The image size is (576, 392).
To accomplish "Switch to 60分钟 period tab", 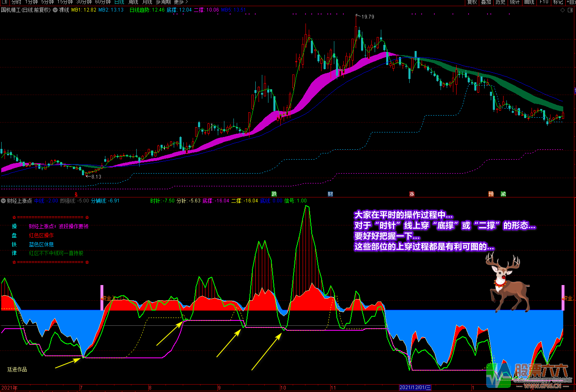I will 103,2.
